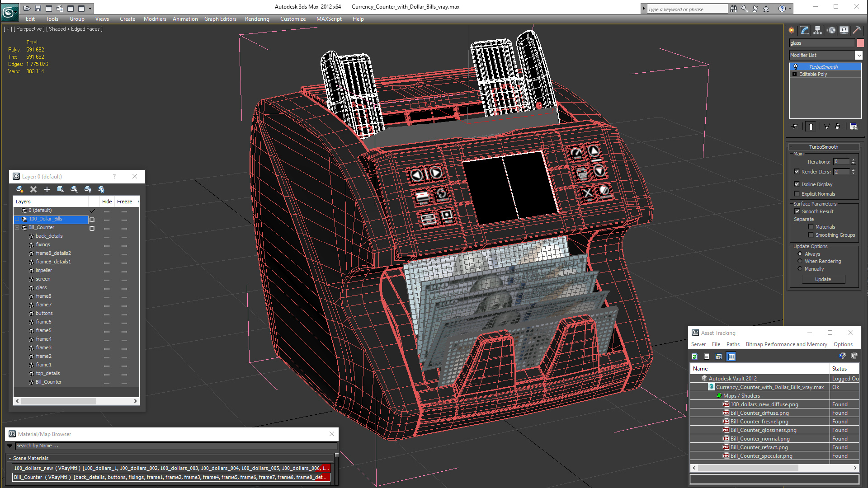
Task: Open the Modifier List dropdown
Action: tap(859, 55)
